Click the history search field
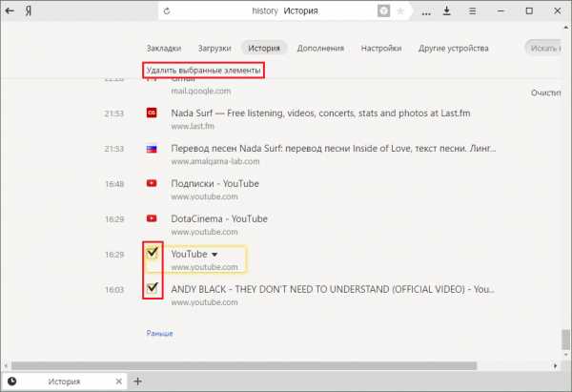572x392 pixels. click(x=547, y=48)
